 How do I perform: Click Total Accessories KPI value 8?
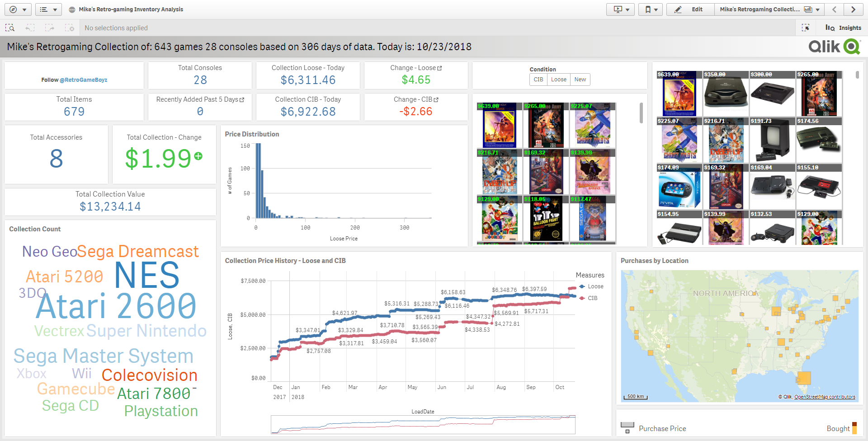pyautogui.click(x=56, y=159)
